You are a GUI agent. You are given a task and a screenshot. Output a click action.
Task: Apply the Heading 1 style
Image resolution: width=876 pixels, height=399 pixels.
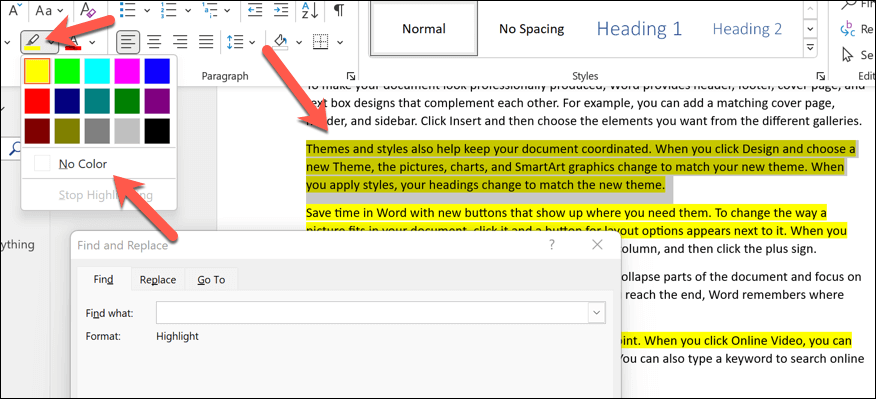pos(639,28)
